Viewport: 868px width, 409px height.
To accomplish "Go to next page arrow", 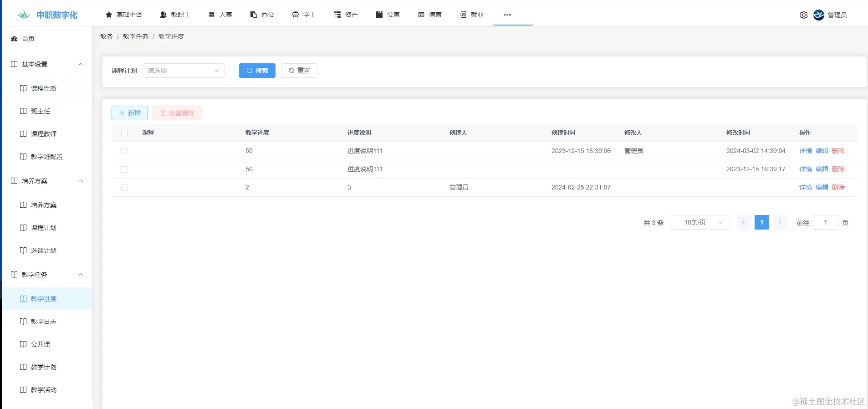I will point(780,222).
